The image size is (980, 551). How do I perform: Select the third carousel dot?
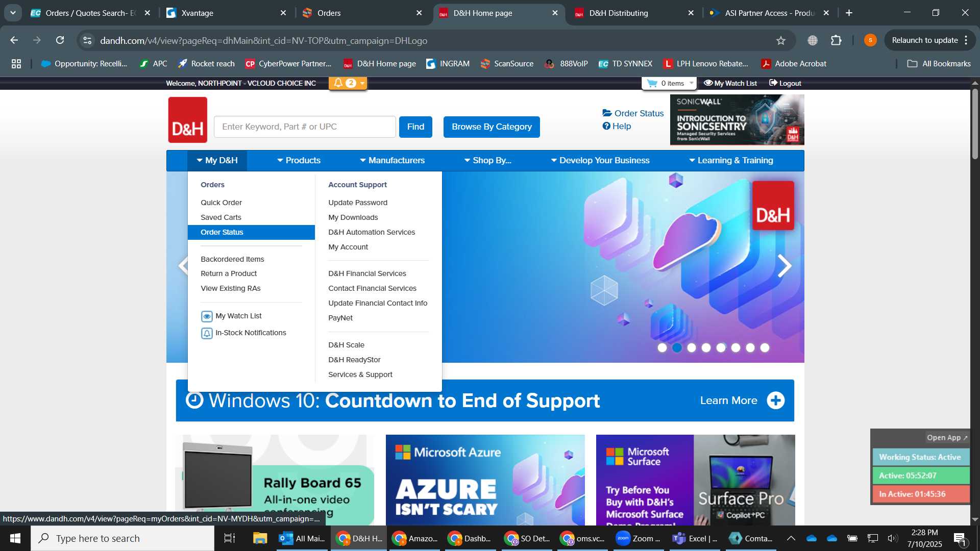point(692,348)
